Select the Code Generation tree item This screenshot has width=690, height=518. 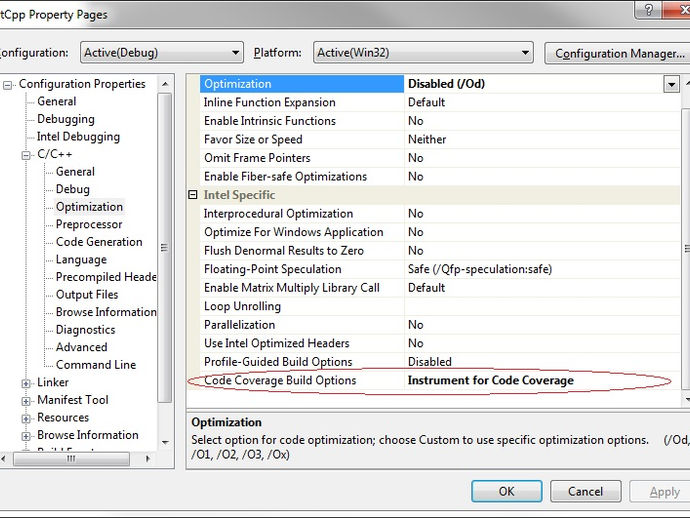pyautogui.click(x=99, y=242)
